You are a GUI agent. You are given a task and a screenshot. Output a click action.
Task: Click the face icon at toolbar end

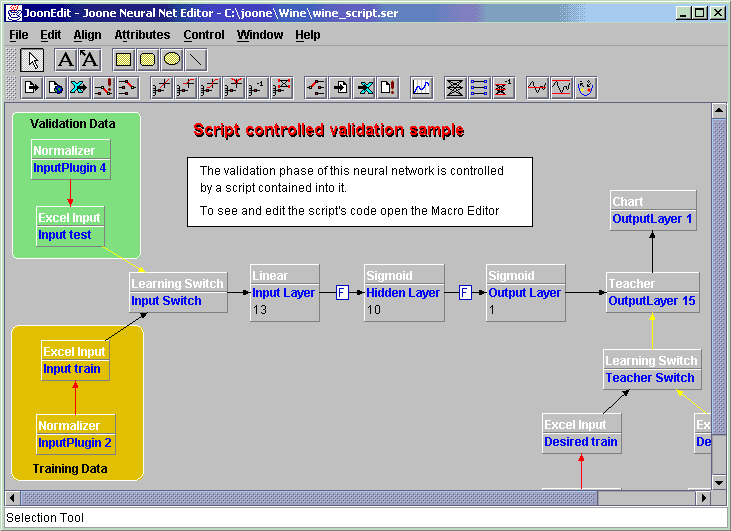click(x=586, y=88)
